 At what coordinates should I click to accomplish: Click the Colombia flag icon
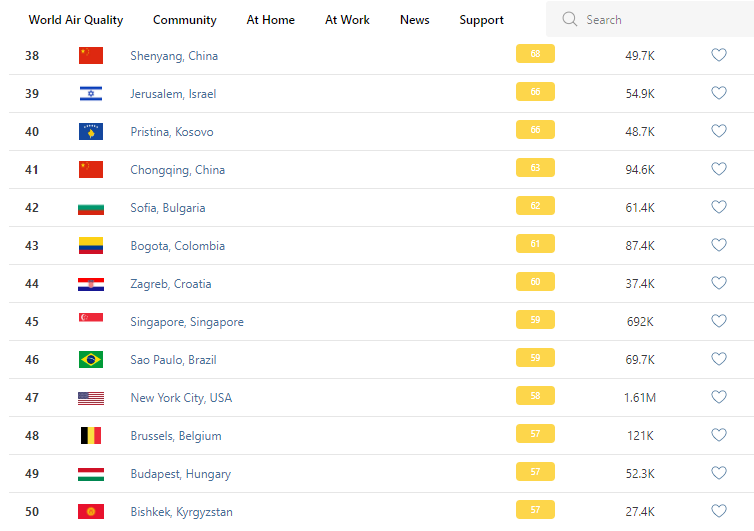pos(91,246)
